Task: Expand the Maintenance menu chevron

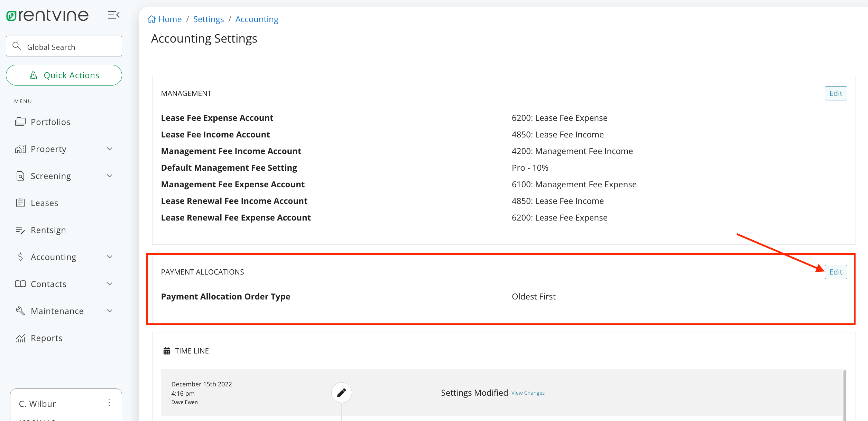Action: click(110, 311)
